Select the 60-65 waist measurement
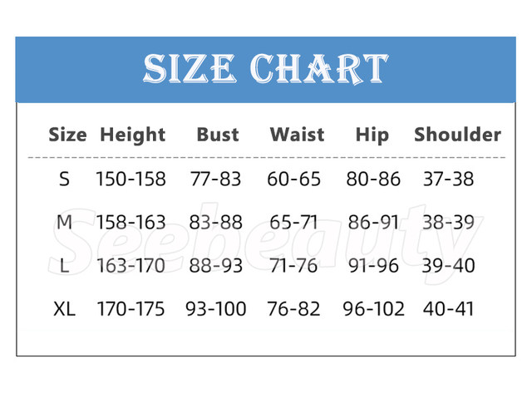 [x=293, y=179]
